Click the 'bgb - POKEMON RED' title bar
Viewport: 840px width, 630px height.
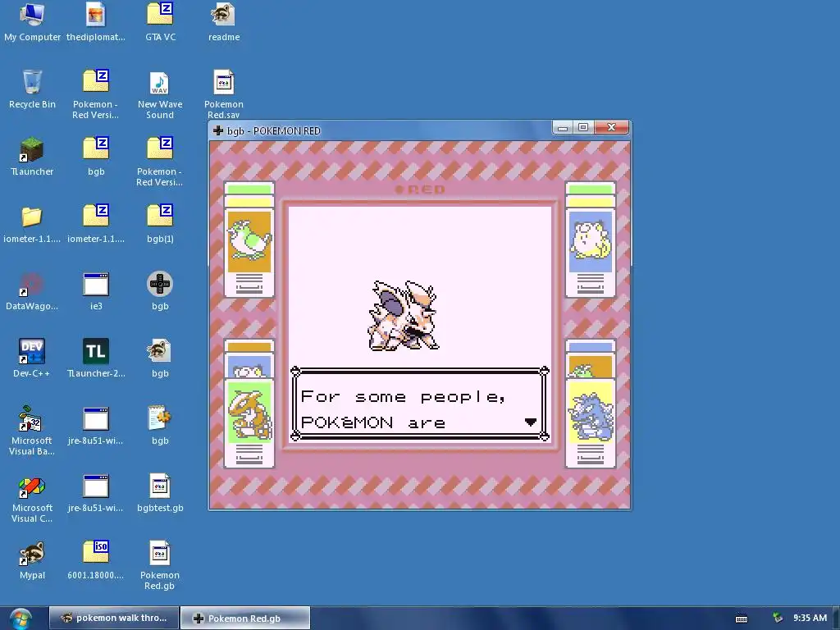[x=381, y=130]
